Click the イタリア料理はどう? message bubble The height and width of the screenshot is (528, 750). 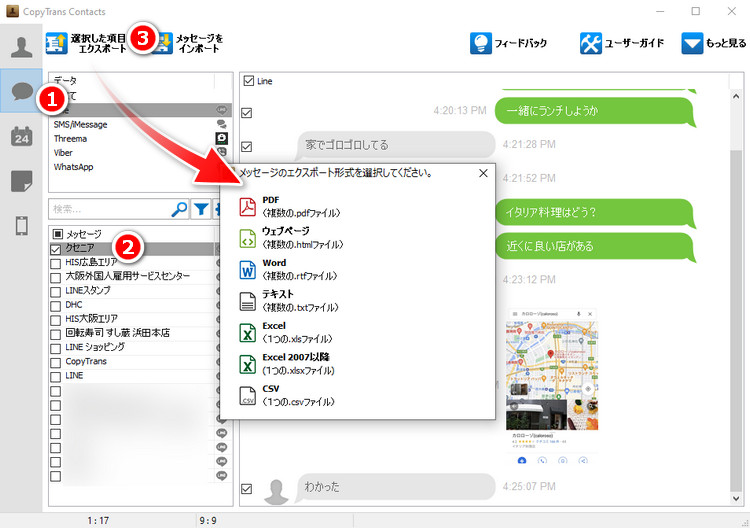pyautogui.click(x=594, y=212)
